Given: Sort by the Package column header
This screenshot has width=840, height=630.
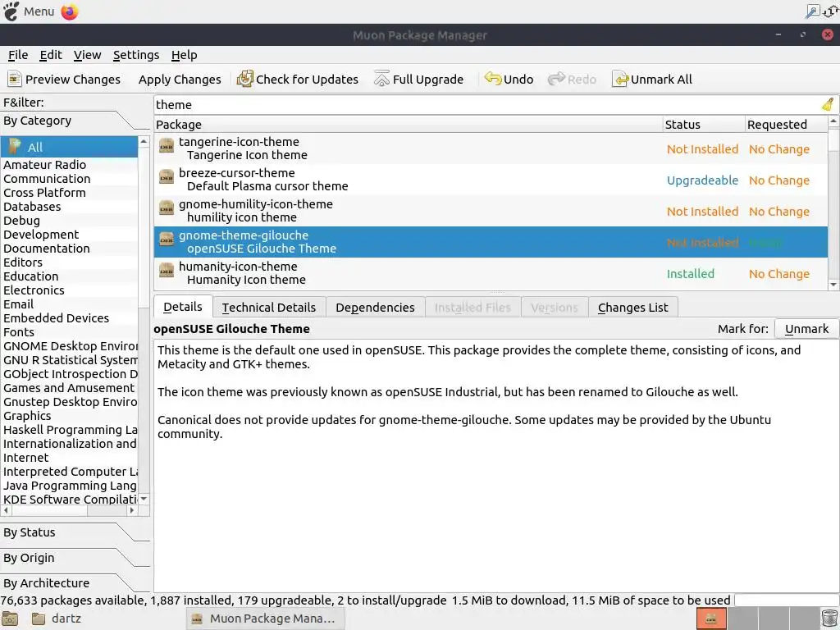Looking at the screenshot, I should pyautogui.click(x=409, y=125).
